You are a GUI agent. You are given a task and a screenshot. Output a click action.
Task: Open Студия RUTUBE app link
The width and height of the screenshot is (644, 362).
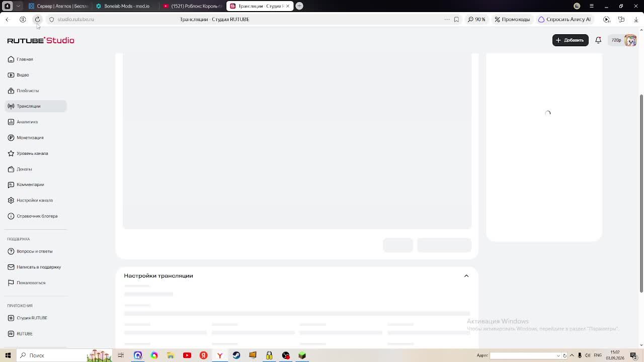click(x=27, y=318)
